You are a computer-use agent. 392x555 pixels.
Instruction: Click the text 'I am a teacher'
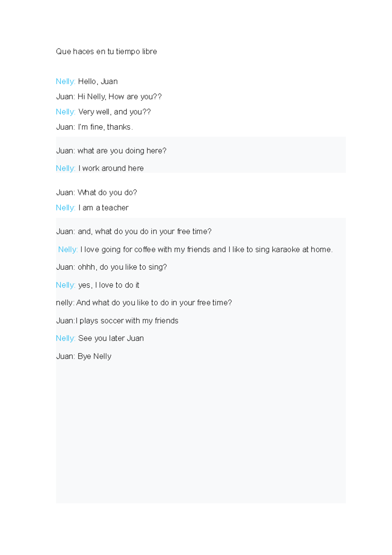pyautogui.click(x=103, y=208)
